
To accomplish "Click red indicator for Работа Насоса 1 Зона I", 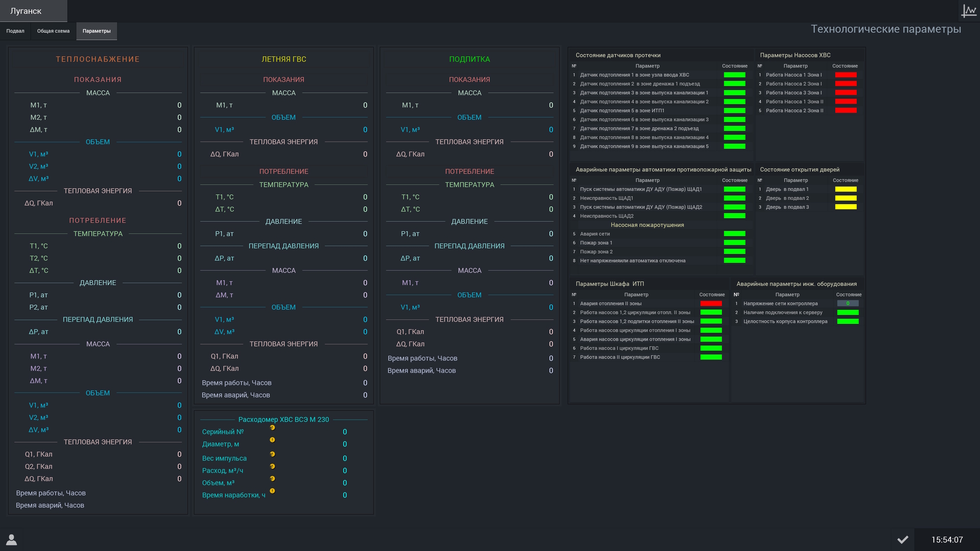I will click(x=846, y=75).
